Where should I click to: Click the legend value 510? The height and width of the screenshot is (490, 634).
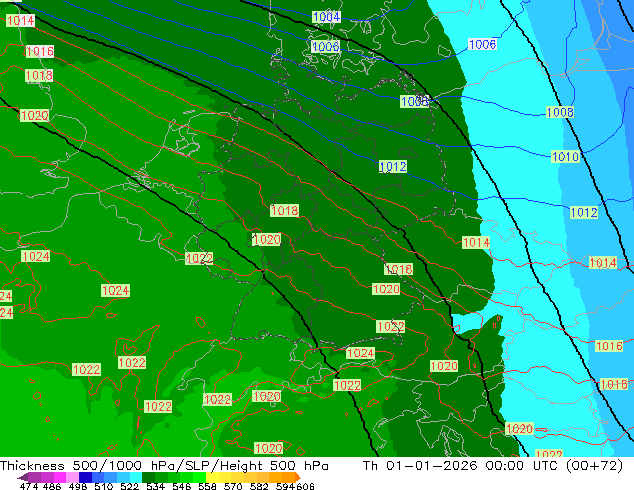pyautogui.click(x=104, y=486)
